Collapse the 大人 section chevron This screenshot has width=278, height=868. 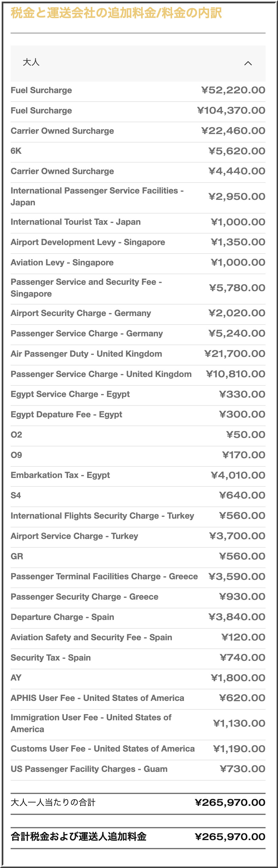point(248,63)
